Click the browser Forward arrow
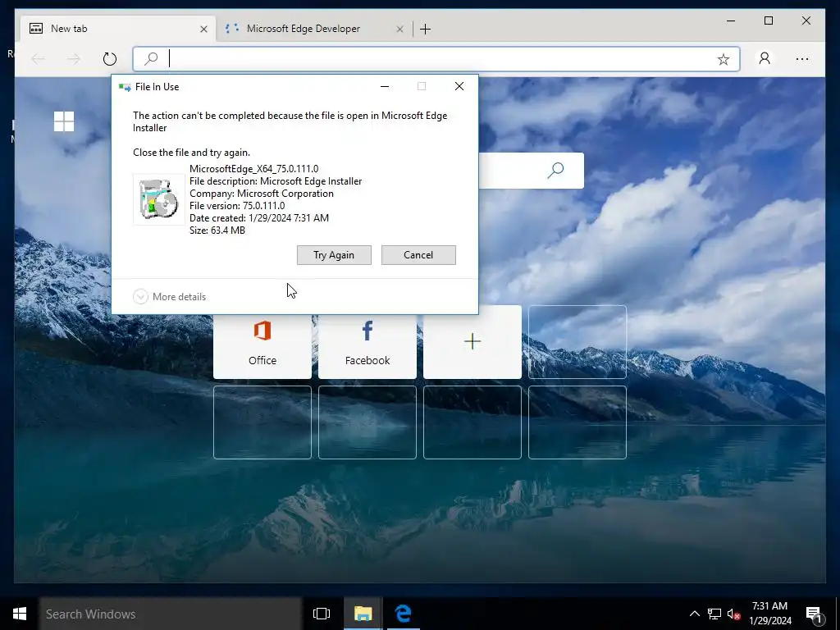The height and width of the screenshot is (630, 840). click(x=73, y=59)
